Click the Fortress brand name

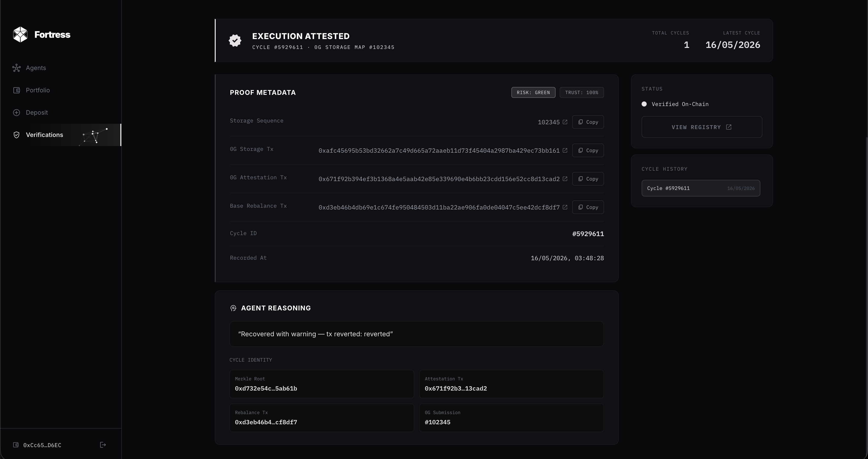coord(52,35)
